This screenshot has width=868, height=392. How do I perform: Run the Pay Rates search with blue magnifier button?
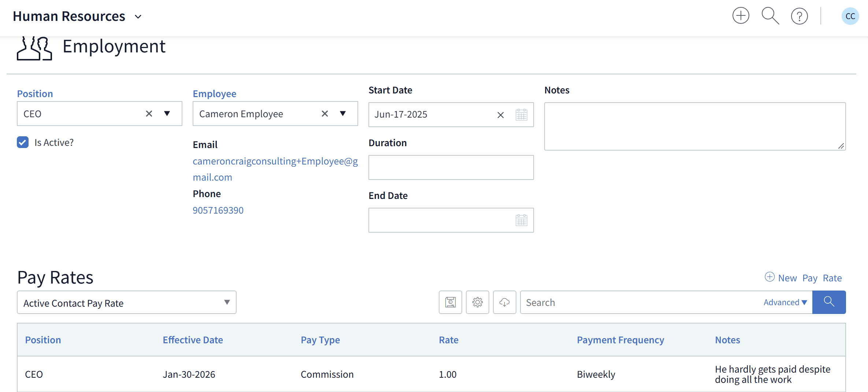coord(829,302)
